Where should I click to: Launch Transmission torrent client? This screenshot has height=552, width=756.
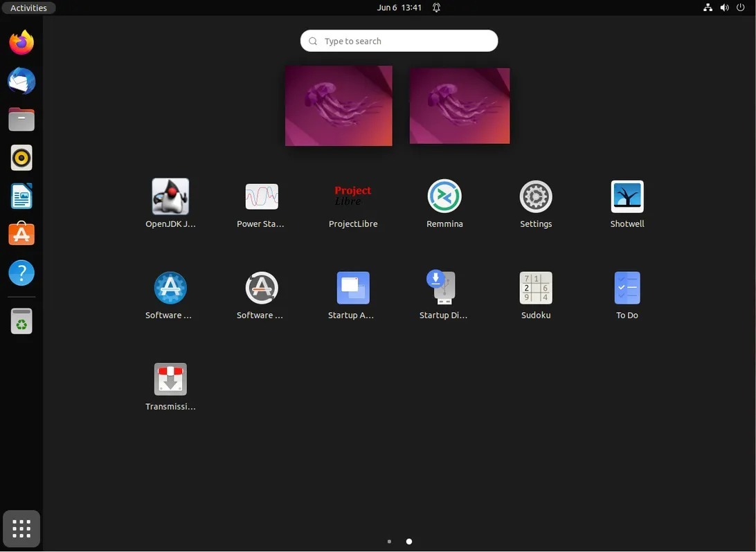(170, 380)
